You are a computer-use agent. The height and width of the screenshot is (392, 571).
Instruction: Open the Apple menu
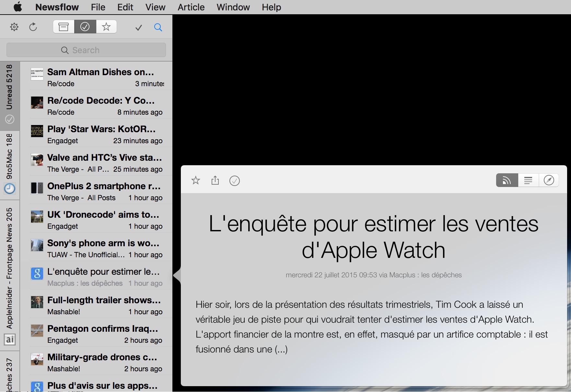18,7
